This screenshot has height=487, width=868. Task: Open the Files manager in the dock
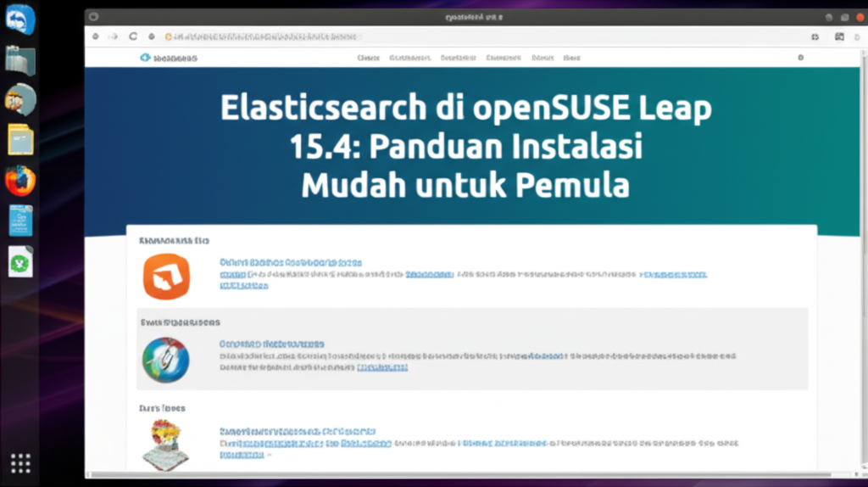coord(20,60)
